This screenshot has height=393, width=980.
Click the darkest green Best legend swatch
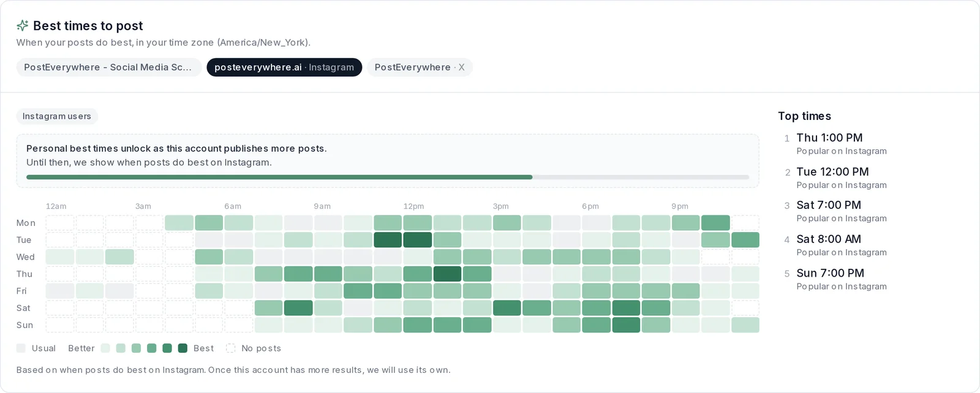point(183,348)
